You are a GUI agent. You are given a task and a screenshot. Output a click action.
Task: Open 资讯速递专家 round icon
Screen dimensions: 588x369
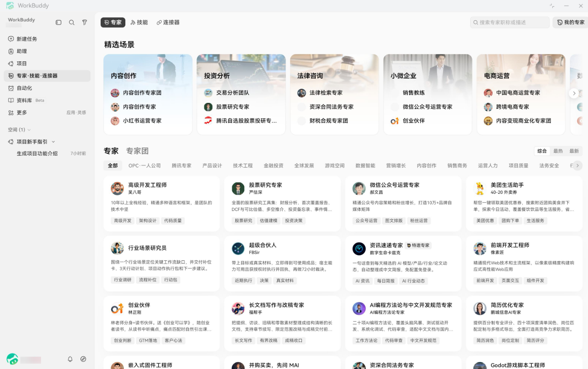tap(359, 249)
